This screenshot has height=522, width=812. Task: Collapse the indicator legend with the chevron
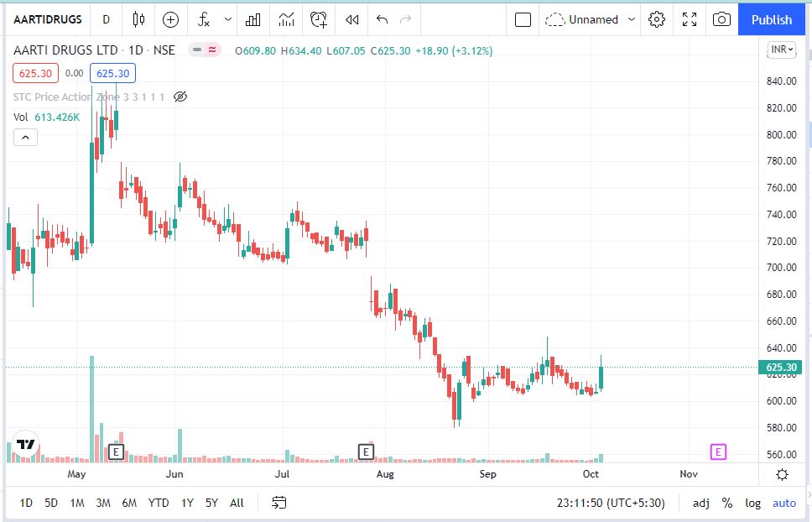click(25, 137)
